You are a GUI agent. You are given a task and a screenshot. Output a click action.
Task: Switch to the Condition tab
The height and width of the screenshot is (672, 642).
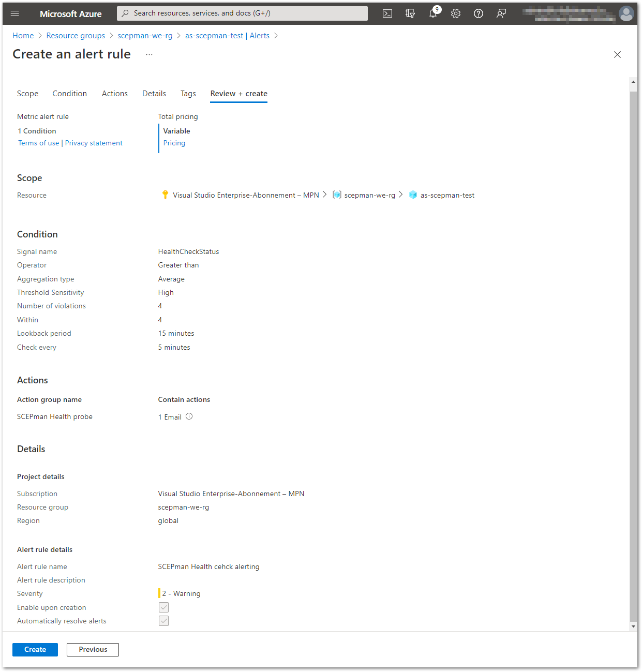tap(70, 94)
